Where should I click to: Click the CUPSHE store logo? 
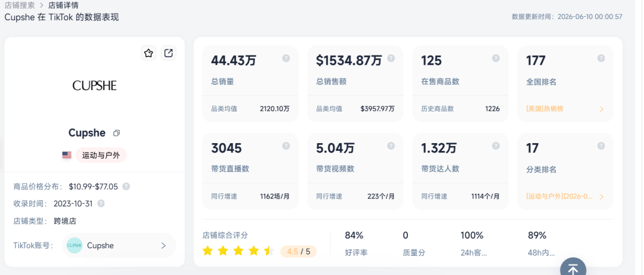94,85
